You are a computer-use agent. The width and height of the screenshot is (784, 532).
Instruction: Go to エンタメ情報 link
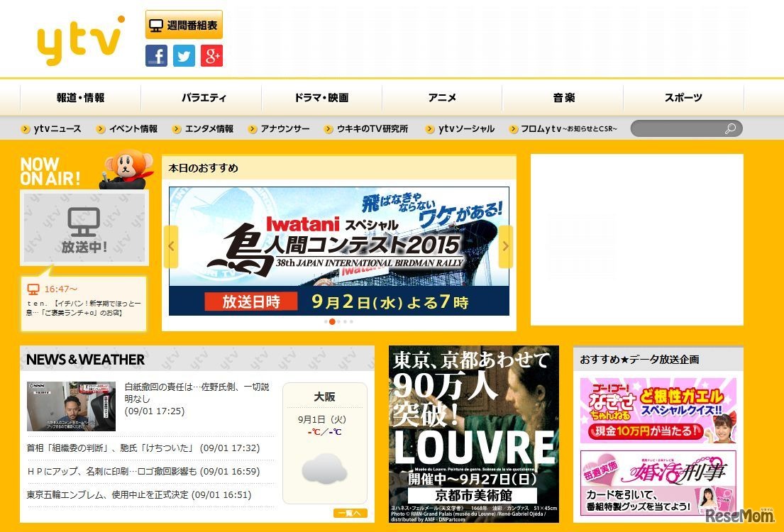(203, 129)
